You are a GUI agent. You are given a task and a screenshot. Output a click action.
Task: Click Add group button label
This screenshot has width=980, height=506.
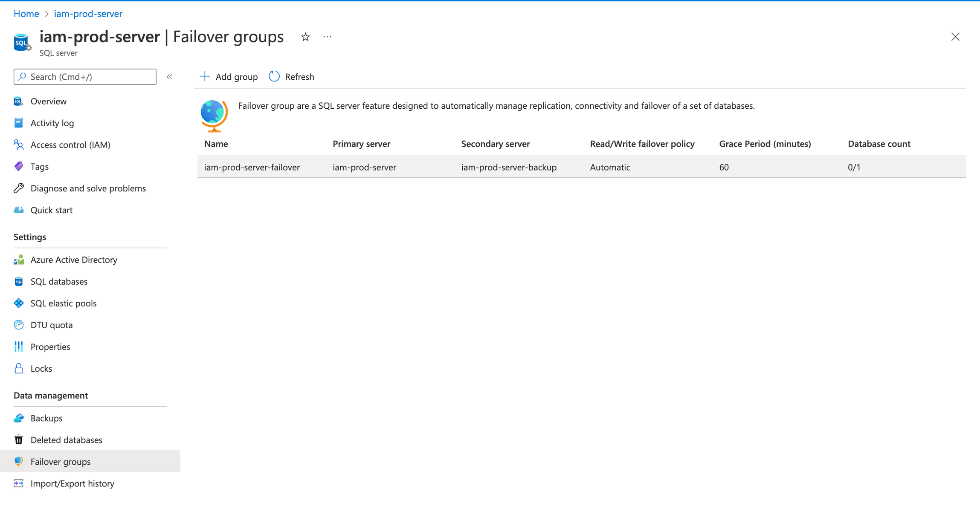click(236, 77)
